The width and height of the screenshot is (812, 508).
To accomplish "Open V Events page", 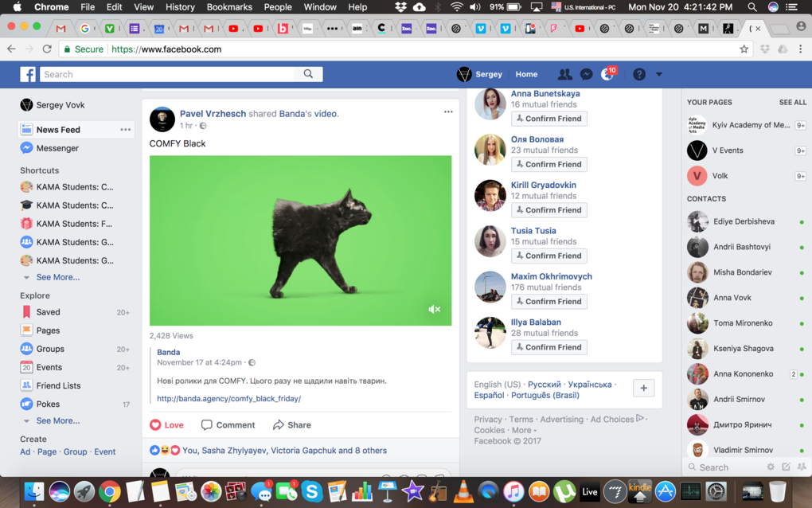I will coord(746,150).
